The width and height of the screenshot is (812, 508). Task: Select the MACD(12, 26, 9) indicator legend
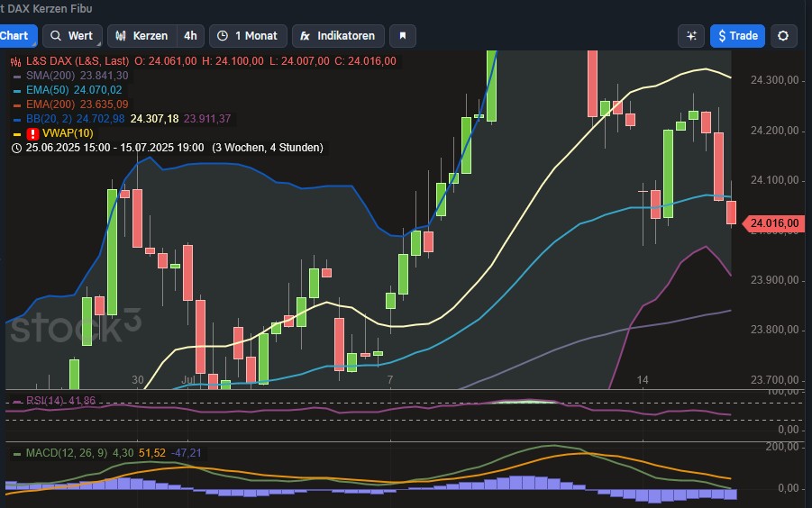[67, 453]
